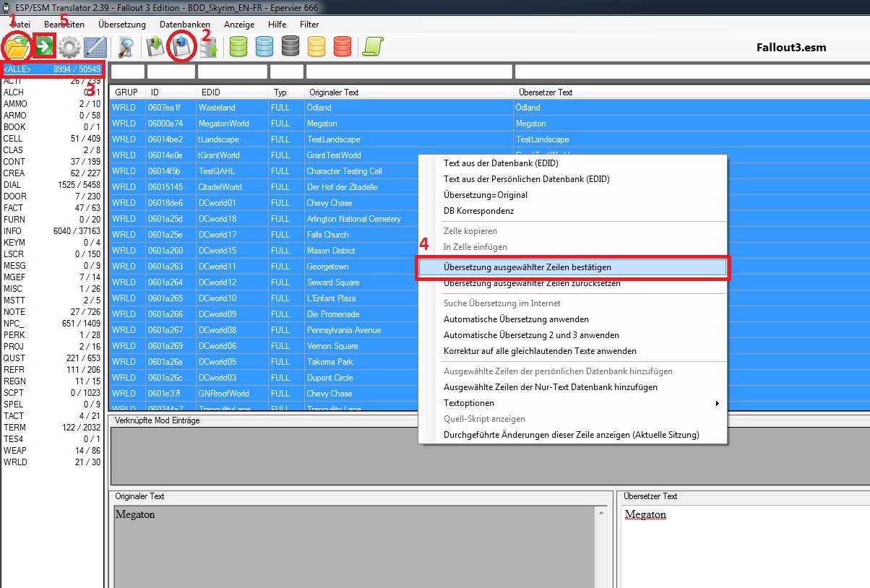Select 'DB Korrespondenz' context entry
This screenshot has height=588, width=870.
574,211
